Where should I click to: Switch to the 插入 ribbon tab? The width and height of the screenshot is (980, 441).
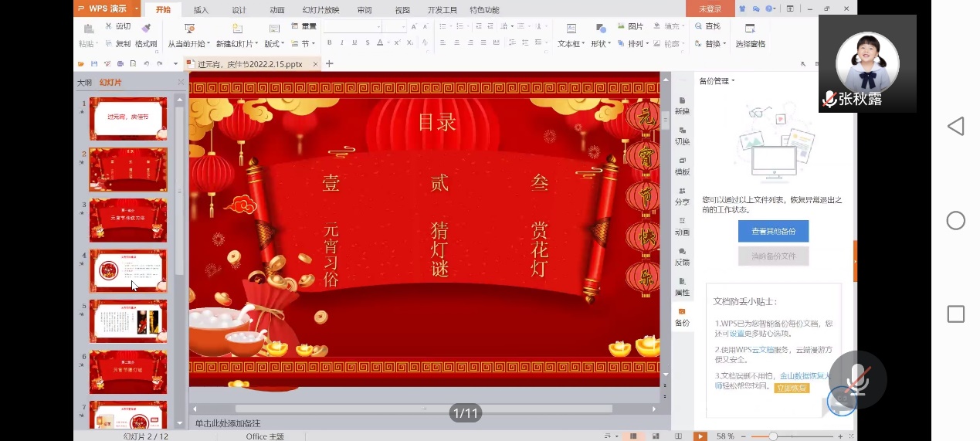pyautogui.click(x=201, y=10)
